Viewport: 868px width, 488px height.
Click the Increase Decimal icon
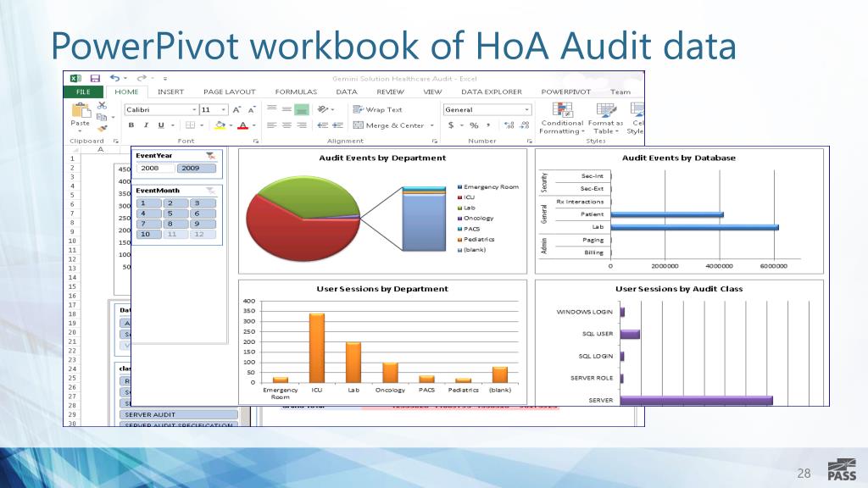509,125
